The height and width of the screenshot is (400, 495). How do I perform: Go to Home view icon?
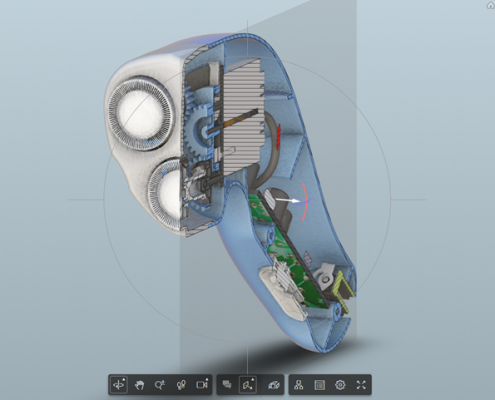click(x=490, y=5)
